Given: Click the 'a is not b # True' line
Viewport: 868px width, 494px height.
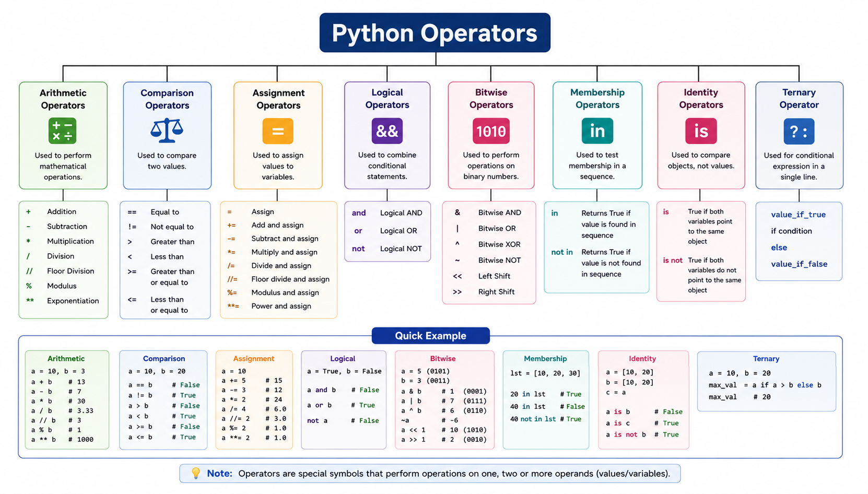Looking at the screenshot, I should pos(642,434).
